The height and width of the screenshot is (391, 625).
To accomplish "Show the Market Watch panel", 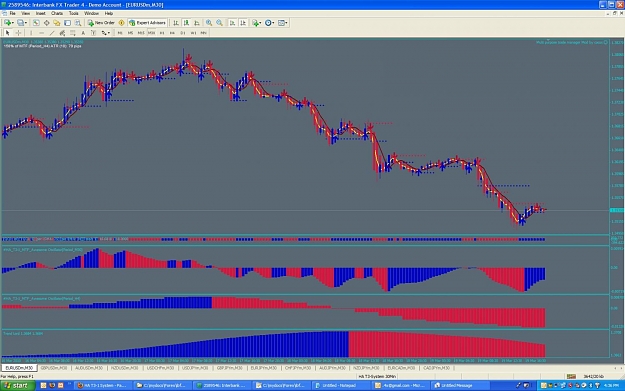I will point(36,23).
